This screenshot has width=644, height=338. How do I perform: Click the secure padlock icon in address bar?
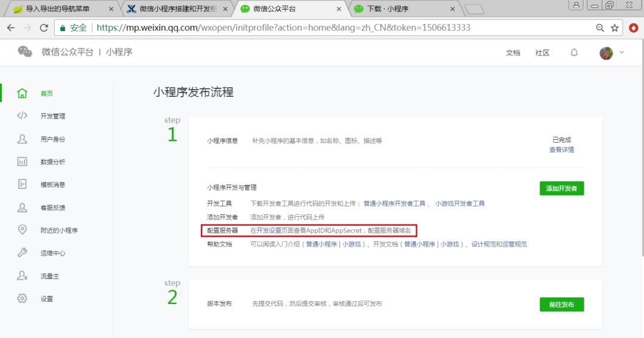pyautogui.click(x=63, y=28)
